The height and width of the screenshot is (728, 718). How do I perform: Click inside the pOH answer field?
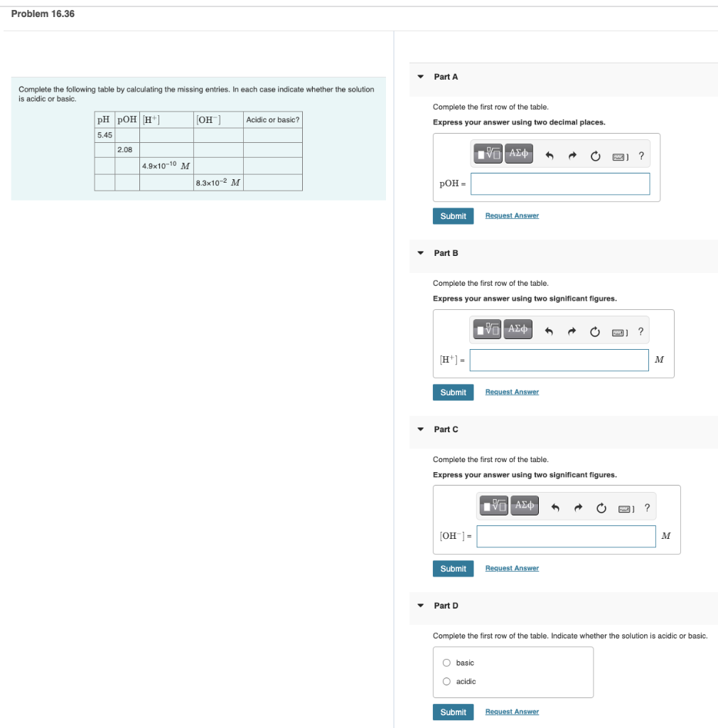pos(559,183)
